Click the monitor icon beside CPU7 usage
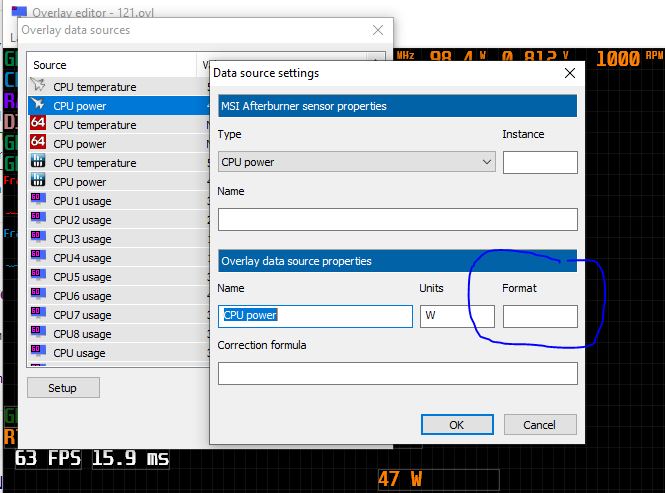The height and width of the screenshot is (493, 665). pos(38,313)
